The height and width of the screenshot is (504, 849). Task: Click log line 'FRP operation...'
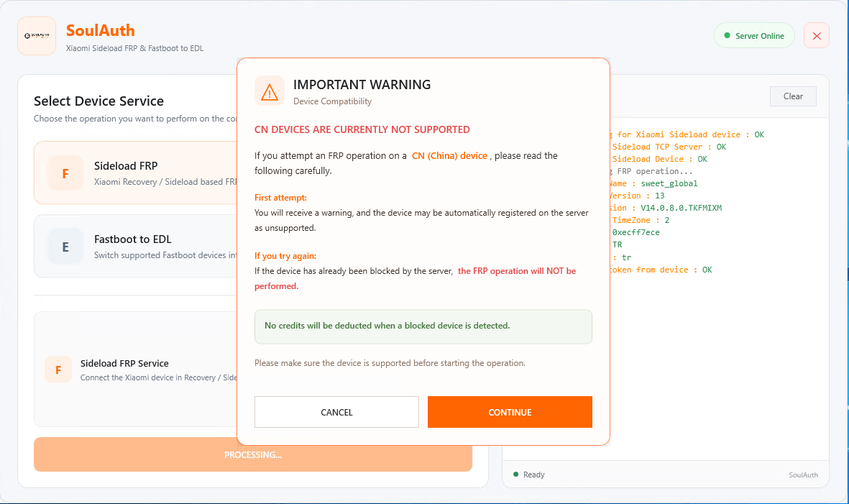click(655, 171)
